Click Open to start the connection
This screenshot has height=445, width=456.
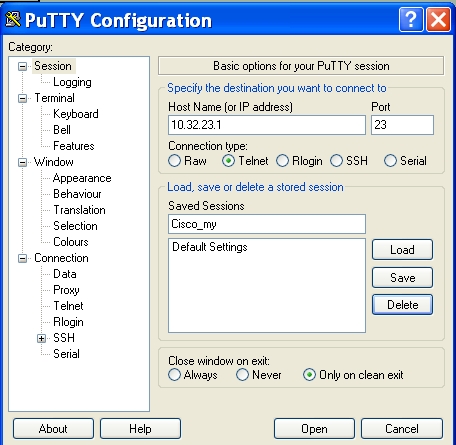tap(314, 429)
